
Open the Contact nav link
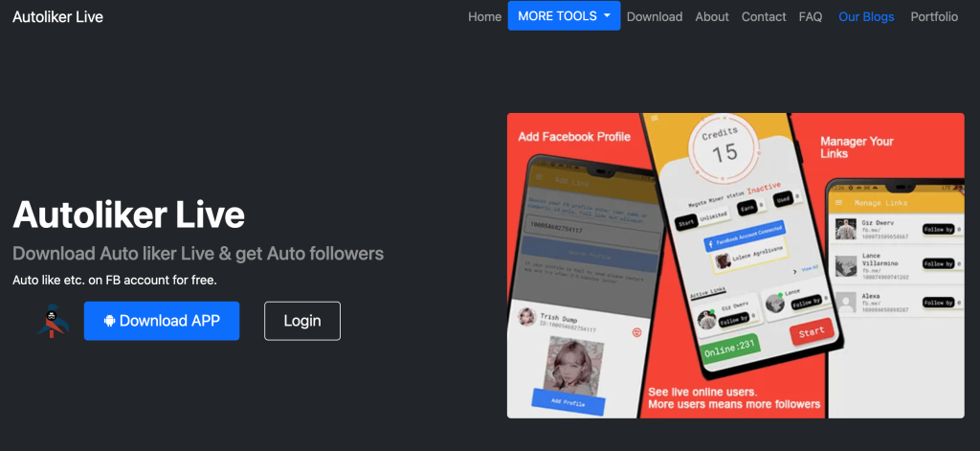click(x=764, y=17)
